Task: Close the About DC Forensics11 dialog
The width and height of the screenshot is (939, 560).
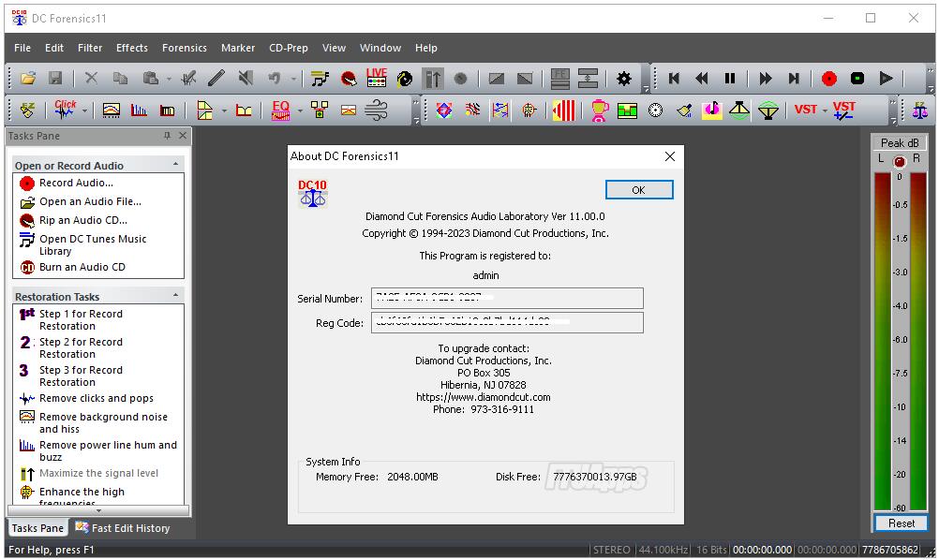Action: click(x=669, y=156)
